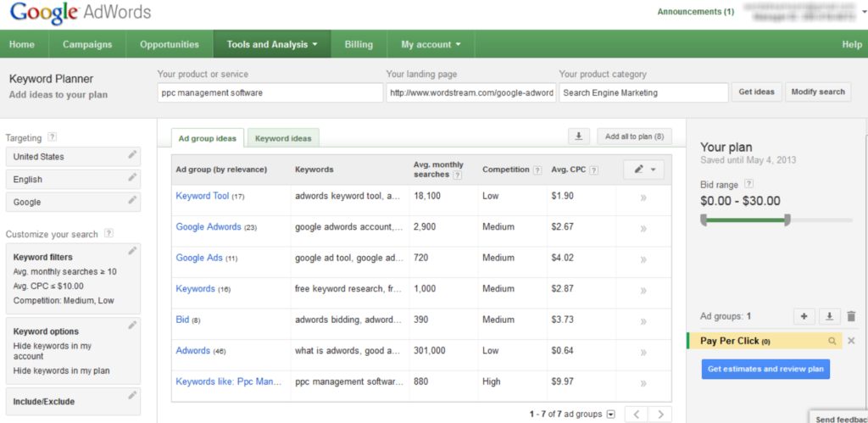The width and height of the screenshot is (868, 423).
Task: Open Customize your search help icon
Action: click(108, 233)
